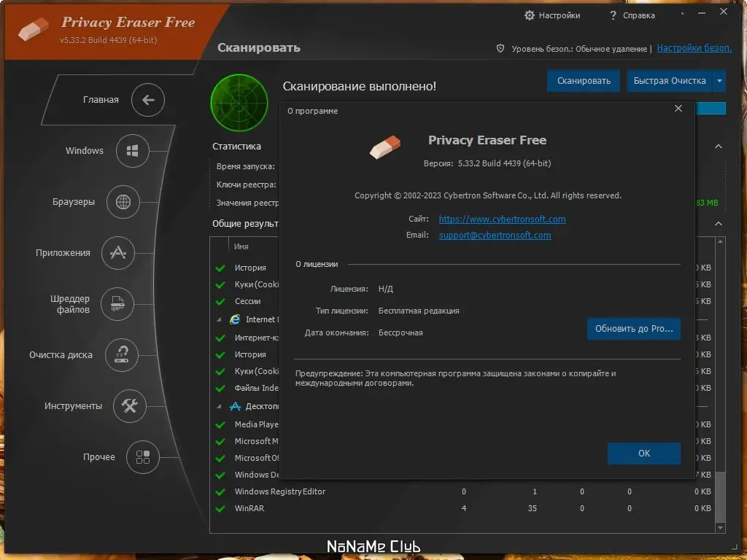
Task: Click the Очистка диска sidebar label
Action: tap(61, 355)
